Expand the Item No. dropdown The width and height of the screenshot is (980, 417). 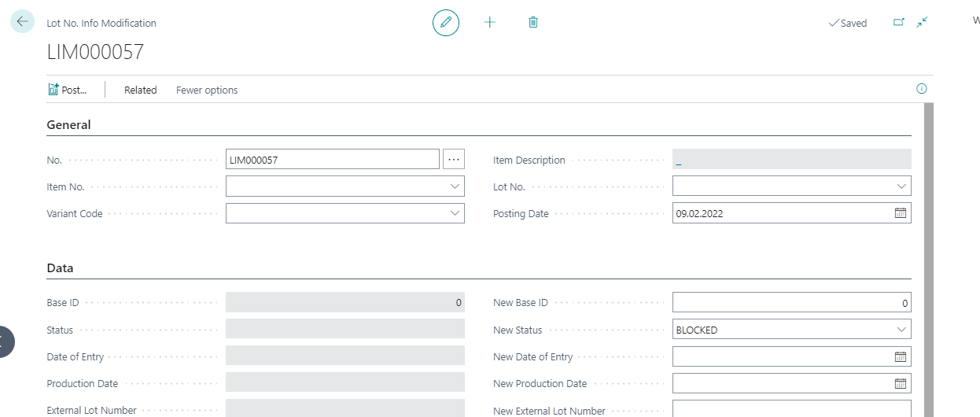(455, 186)
